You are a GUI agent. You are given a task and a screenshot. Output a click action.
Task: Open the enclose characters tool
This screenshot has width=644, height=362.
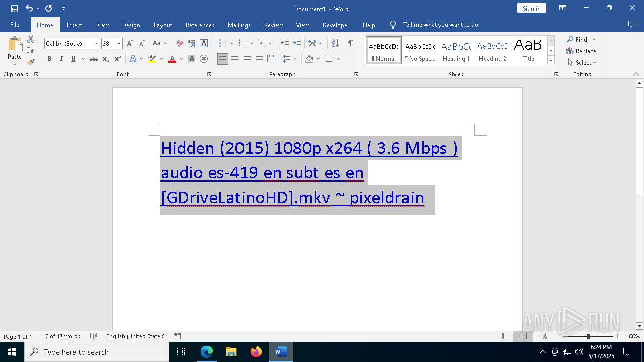[204, 59]
